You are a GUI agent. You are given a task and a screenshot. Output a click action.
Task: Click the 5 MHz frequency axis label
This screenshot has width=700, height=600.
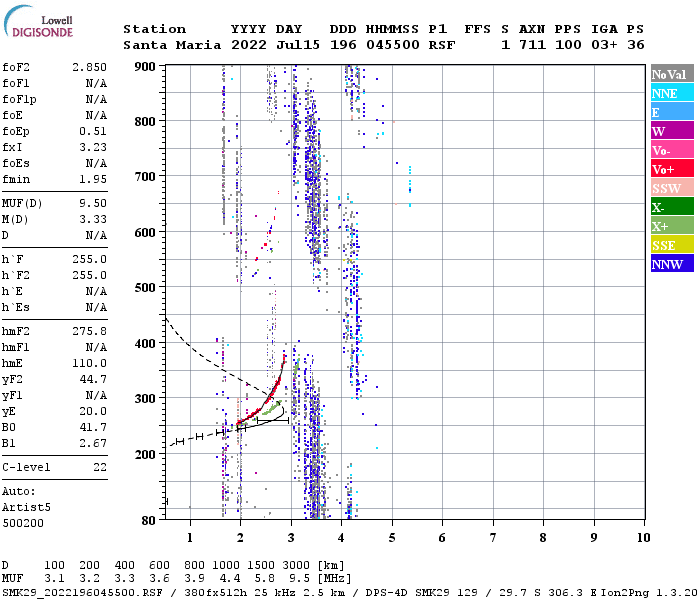[392, 538]
